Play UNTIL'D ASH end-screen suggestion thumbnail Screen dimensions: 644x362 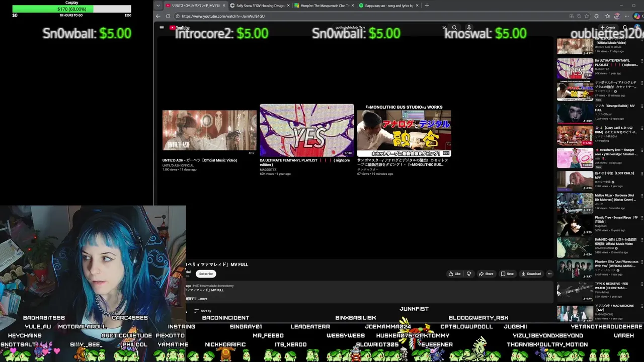tap(209, 130)
